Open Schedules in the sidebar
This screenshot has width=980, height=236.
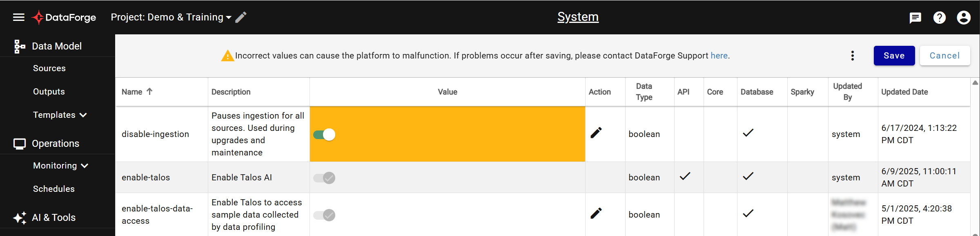point(54,189)
